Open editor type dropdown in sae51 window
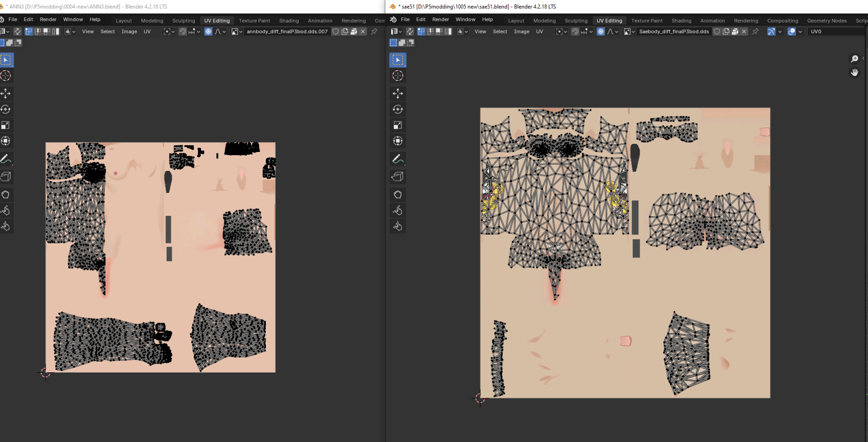The image size is (868, 442). (x=396, y=32)
